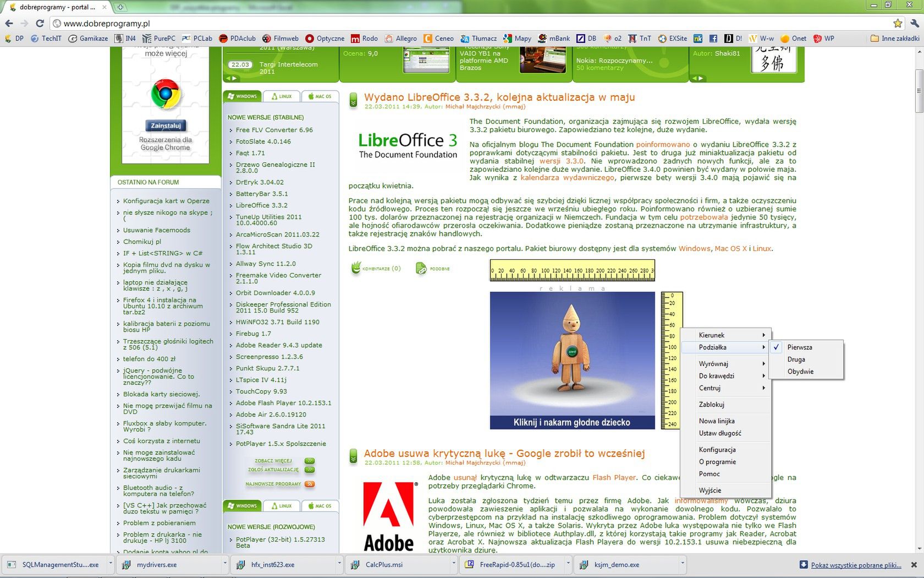This screenshot has height=578, width=924.
Task: Open the mBank bookmark
Action: coord(554,39)
